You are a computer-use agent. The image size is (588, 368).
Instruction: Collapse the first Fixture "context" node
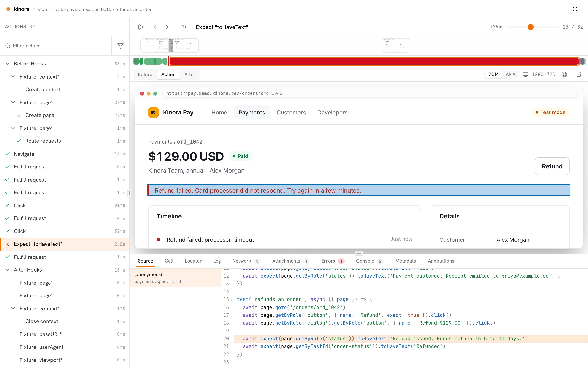point(13,77)
